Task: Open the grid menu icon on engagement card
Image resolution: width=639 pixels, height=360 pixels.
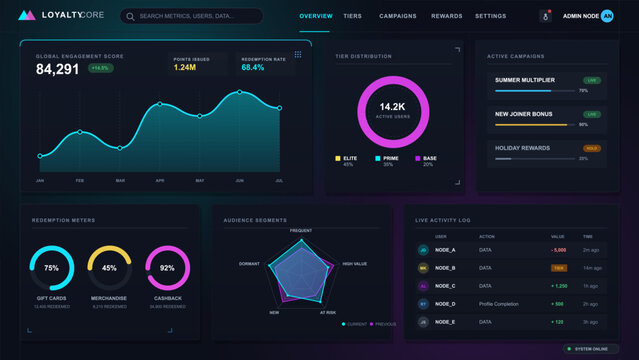Action: coord(298,55)
